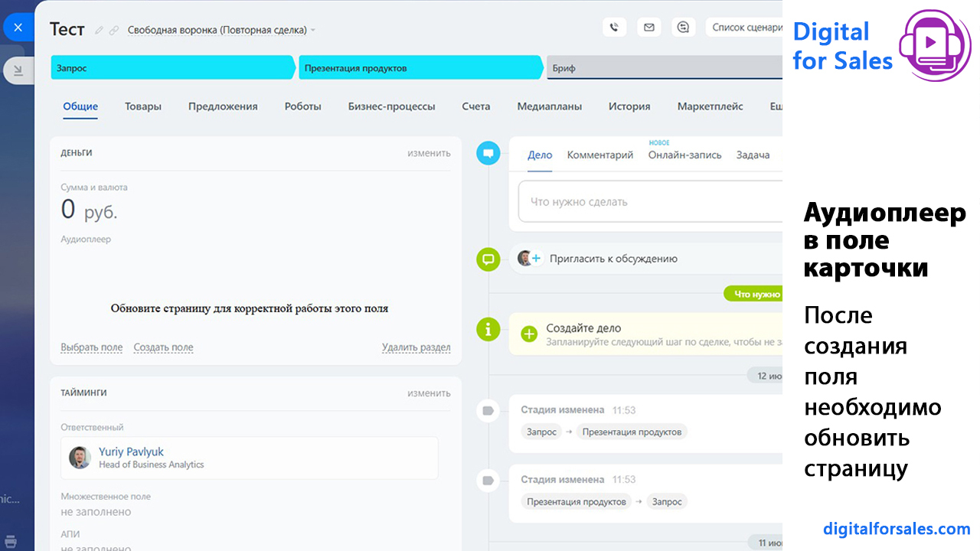
Task: Open the История tab
Action: [x=629, y=106]
